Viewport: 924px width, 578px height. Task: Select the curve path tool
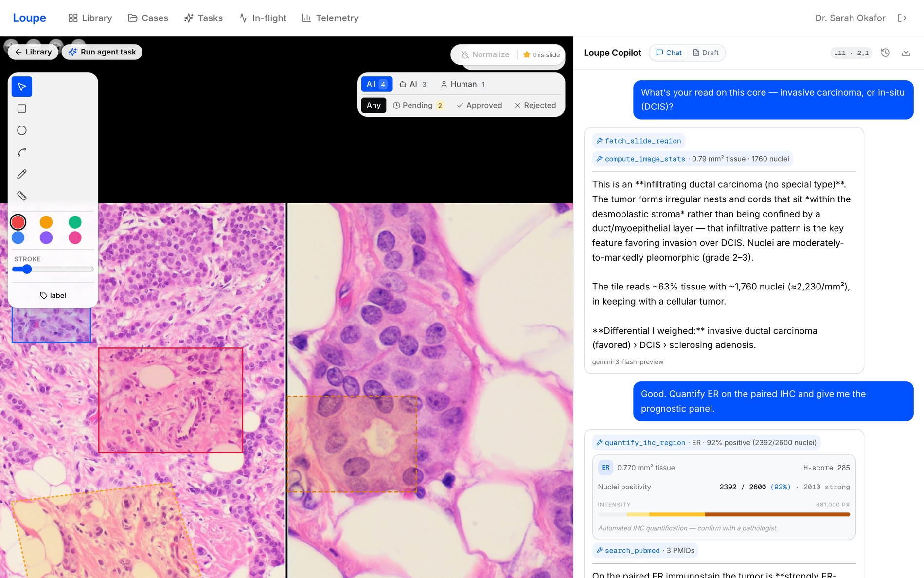pyautogui.click(x=22, y=152)
